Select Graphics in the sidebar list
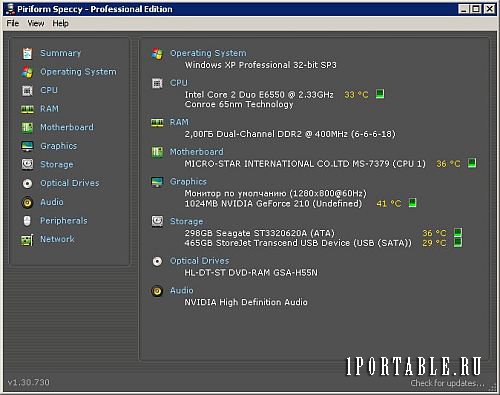 coord(59,146)
